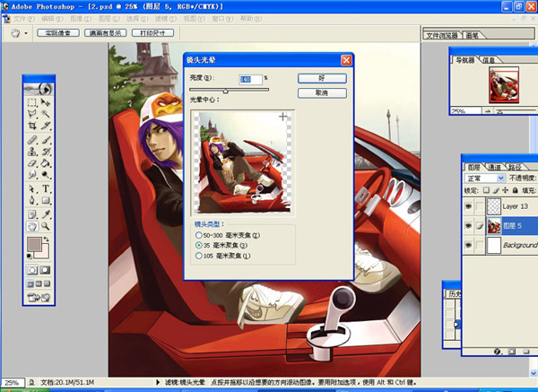The width and height of the screenshot is (538, 392).
Task: Click 实际像素 in options bar
Action: [x=58, y=33]
